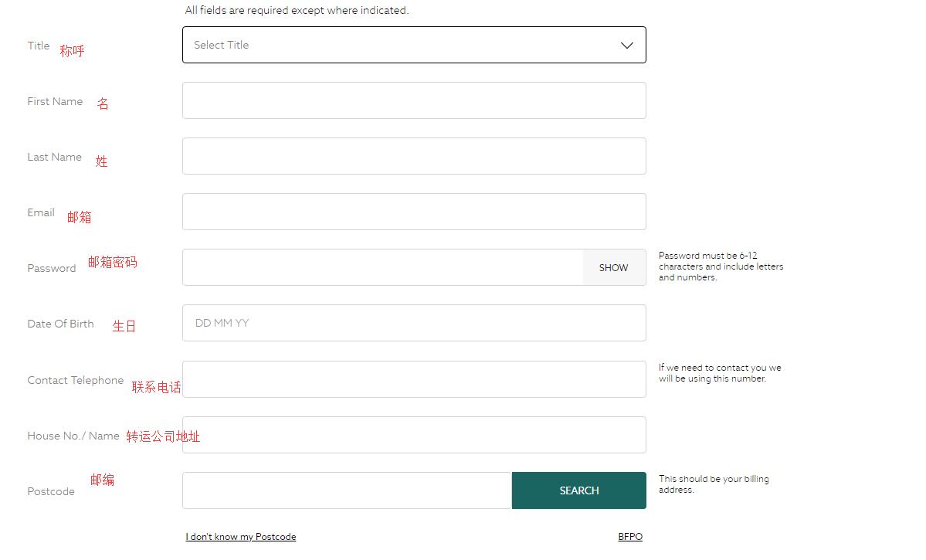
Task: Click into the Last Name text box
Action: 414,156
